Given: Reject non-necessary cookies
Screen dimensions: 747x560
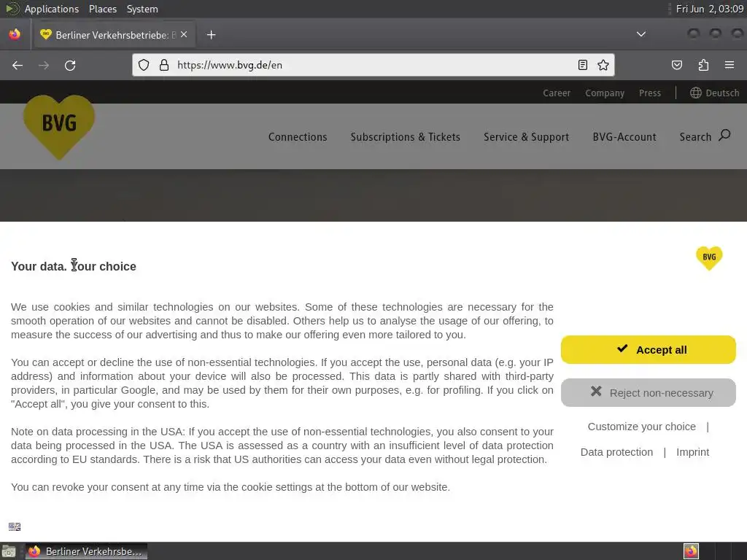Looking at the screenshot, I should (649, 393).
